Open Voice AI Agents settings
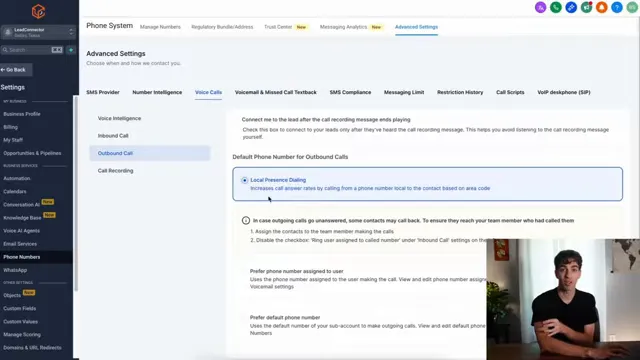This screenshot has width=640, height=360. [22, 231]
